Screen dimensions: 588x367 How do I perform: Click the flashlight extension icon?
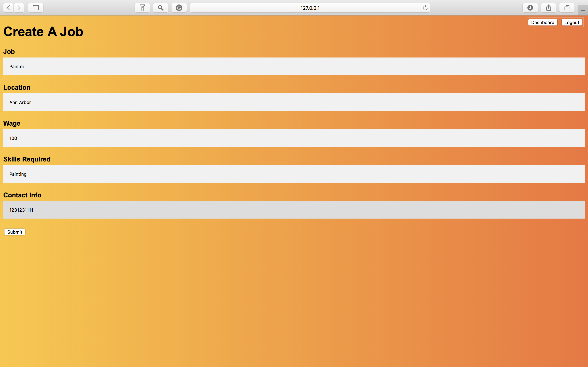click(x=142, y=8)
